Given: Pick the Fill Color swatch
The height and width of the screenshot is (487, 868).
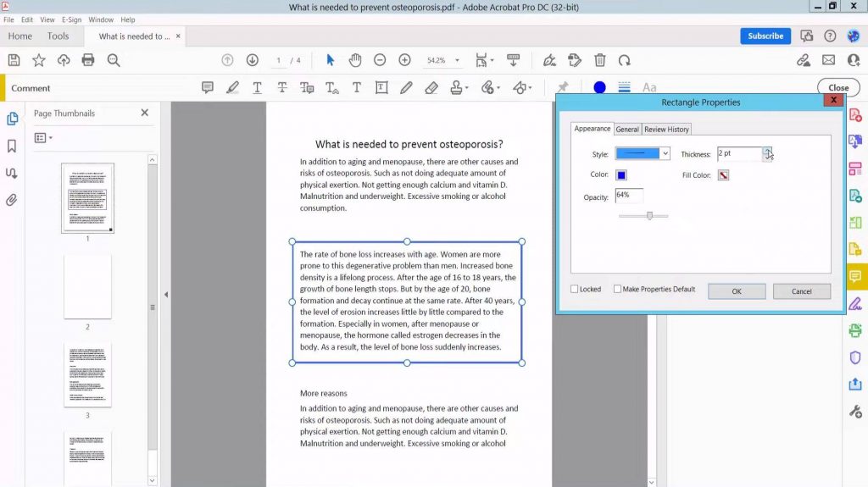Looking at the screenshot, I should click(724, 174).
